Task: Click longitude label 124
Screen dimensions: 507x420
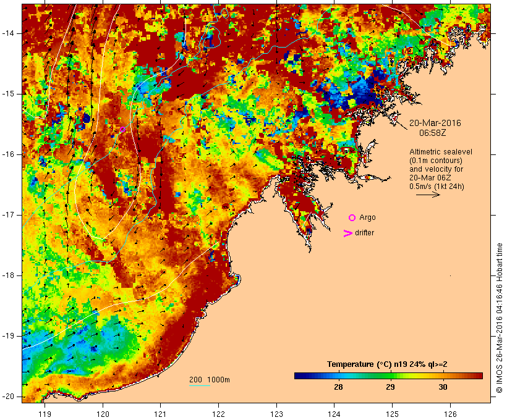Action: pos(334,414)
